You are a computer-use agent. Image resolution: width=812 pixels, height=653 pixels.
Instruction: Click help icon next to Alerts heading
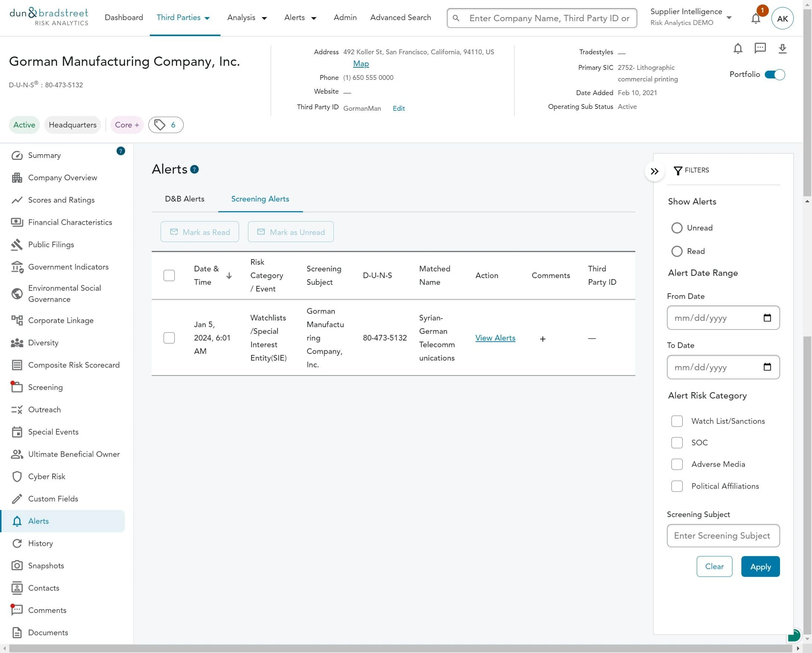[194, 169]
